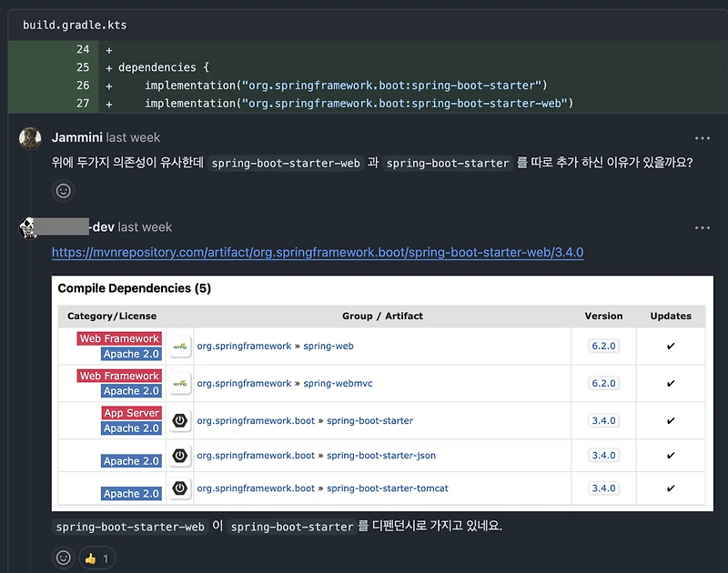Click the Spring leaf icon beside spring-webmvc
The width and height of the screenshot is (728, 573).
tap(179, 383)
